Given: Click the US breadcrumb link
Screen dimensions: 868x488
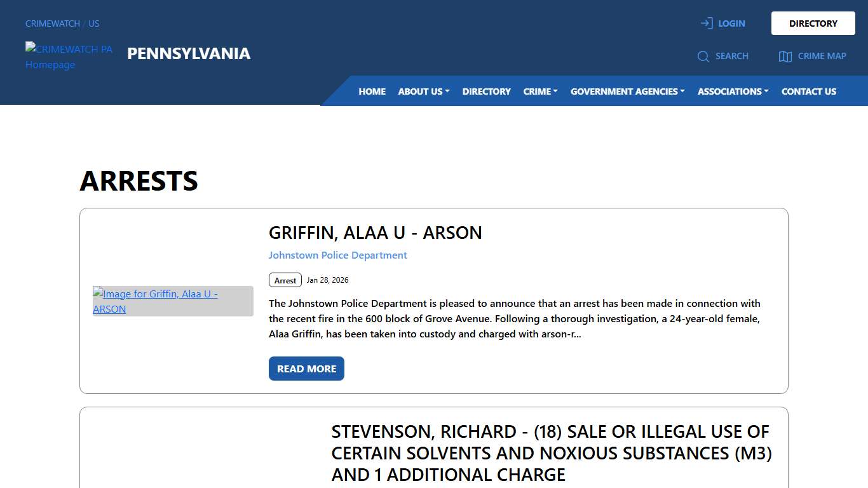Looking at the screenshot, I should tap(94, 24).
